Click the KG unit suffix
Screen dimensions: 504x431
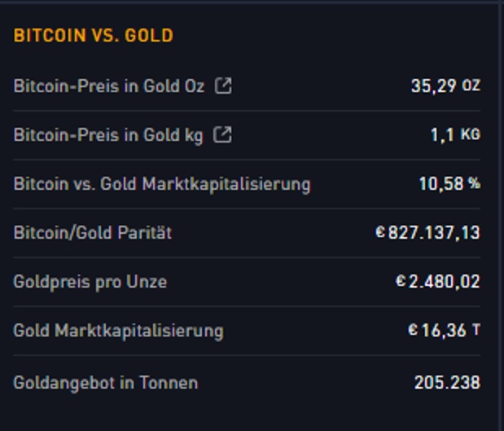471,134
